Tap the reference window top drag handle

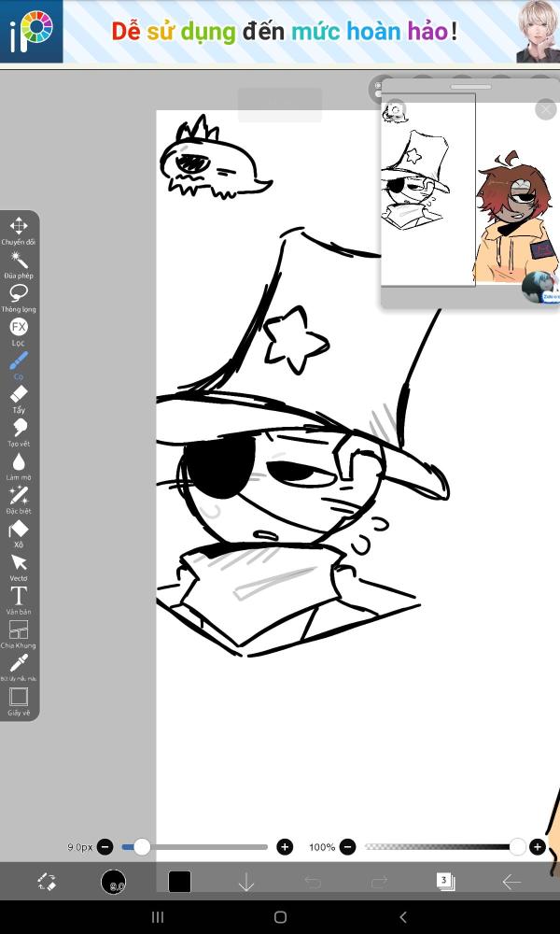pos(470,87)
